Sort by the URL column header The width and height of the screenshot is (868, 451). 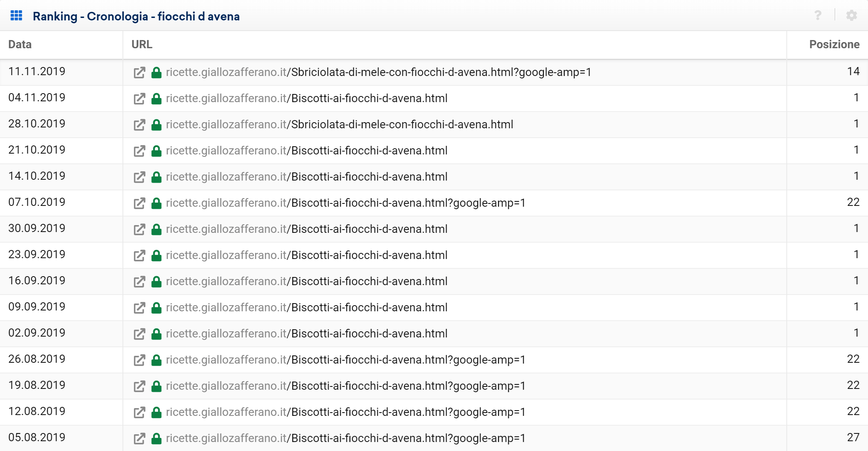pos(142,45)
